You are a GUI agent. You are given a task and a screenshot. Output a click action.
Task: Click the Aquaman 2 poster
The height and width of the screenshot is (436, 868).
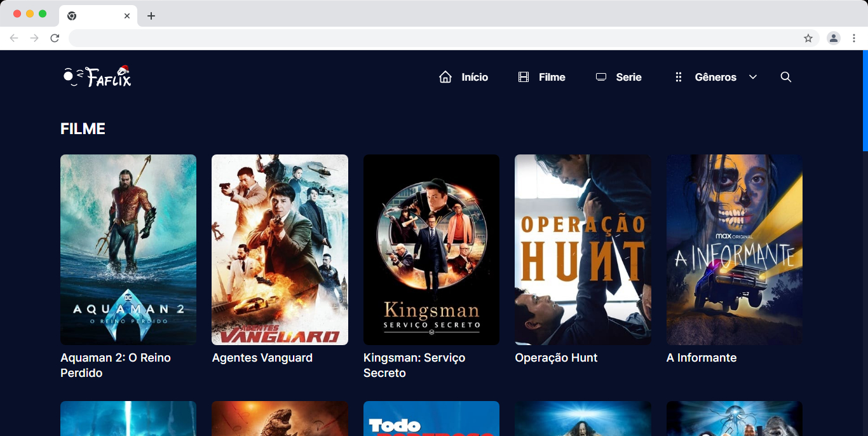(128, 250)
